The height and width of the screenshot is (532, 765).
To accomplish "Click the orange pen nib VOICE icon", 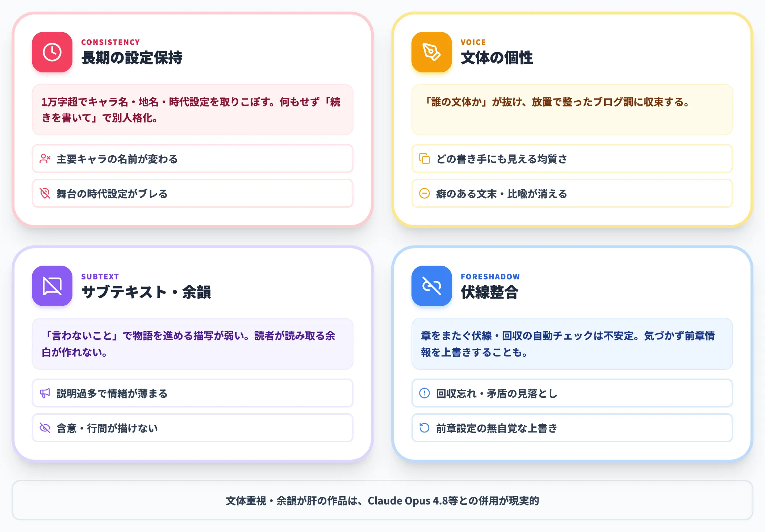I will point(432,52).
